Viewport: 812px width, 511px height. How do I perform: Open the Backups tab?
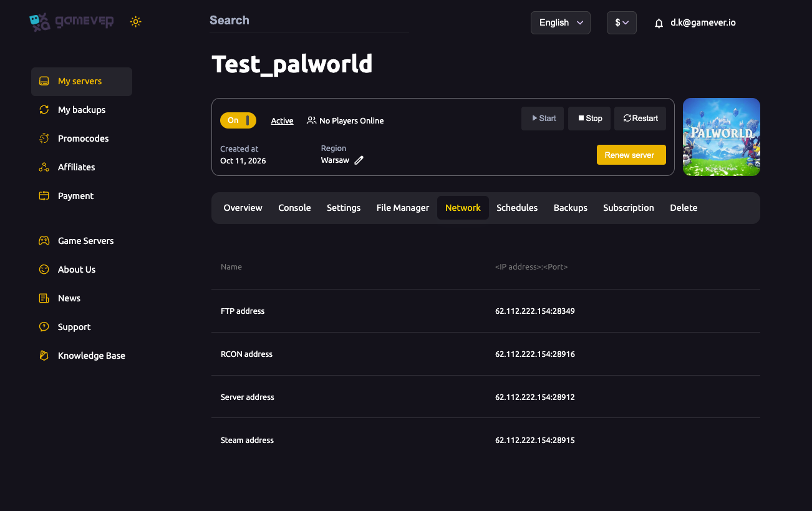pyautogui.click(x=571, y=208)
